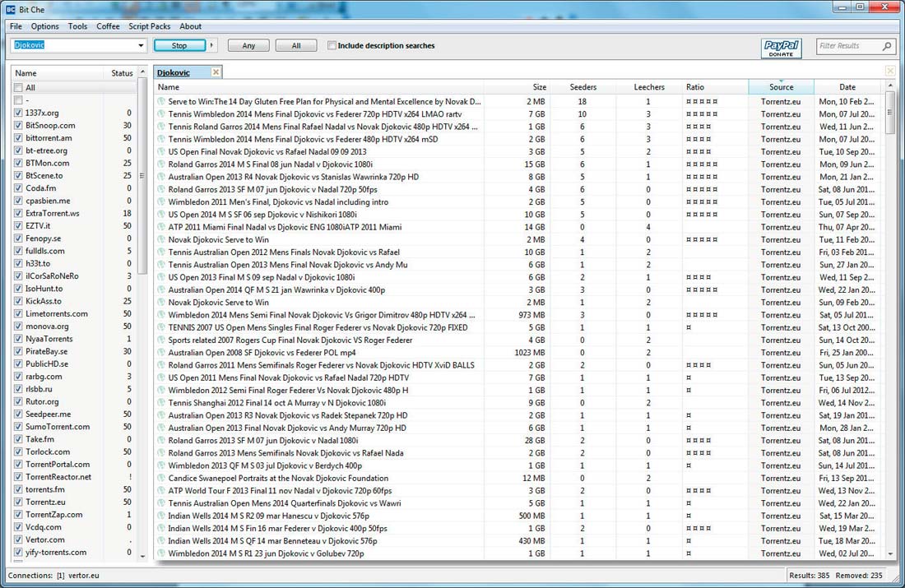Open the File menu
905x588 pixels.
coord(16,26)
